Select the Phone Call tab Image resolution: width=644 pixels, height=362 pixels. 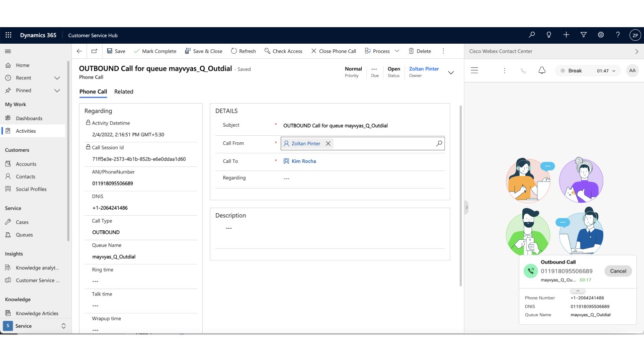[93, 92]
